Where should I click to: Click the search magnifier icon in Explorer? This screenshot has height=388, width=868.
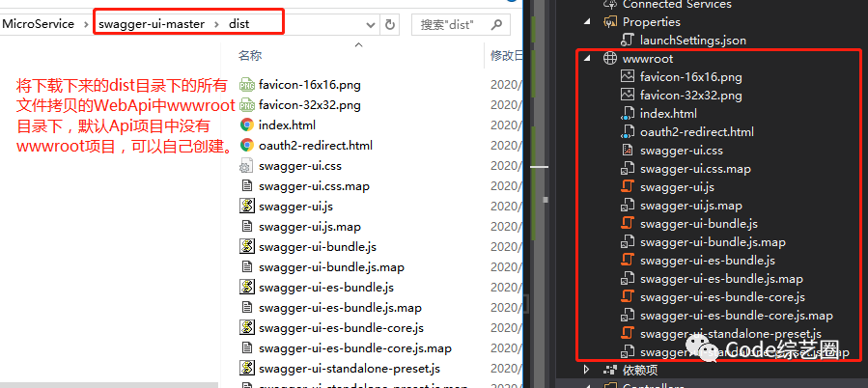click(x=496, y=24)
